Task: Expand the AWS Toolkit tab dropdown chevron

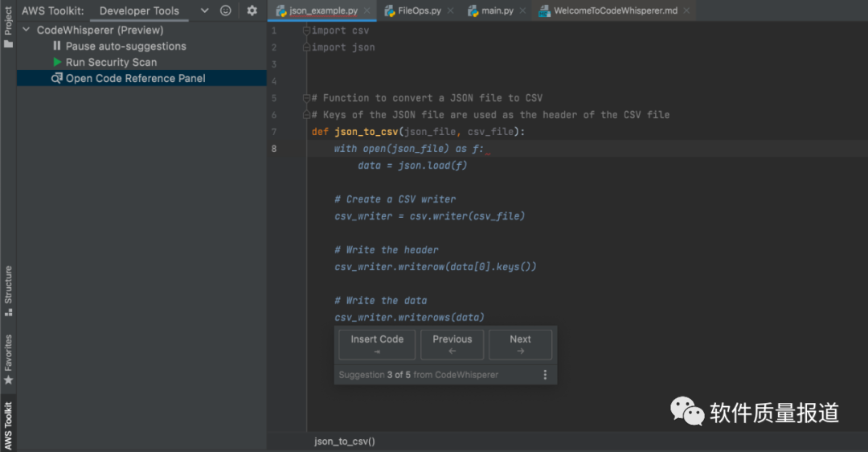Action: tap(204, 10)
